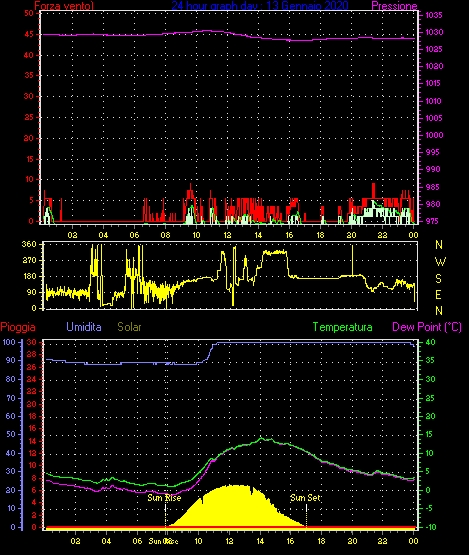Click the Sun Rise marker label

click(x=164, y=498)
